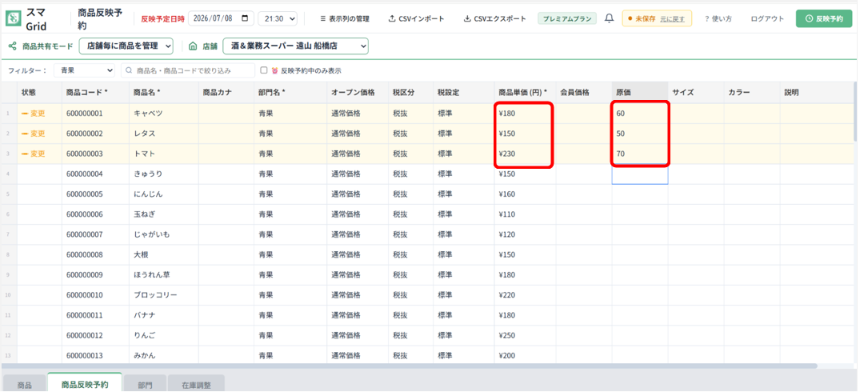
Task: Click the 商品コード column header
Action: coord(95,93)
